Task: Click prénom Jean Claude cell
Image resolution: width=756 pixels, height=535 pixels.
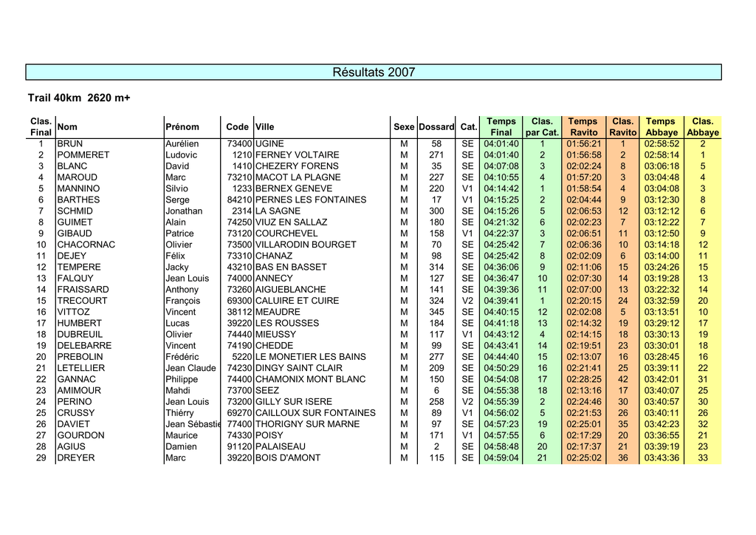Action: 191,368
